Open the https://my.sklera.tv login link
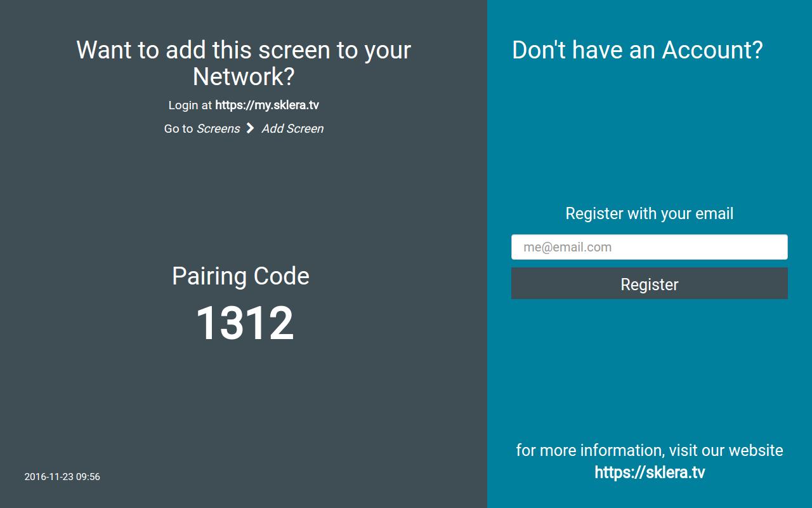812x508 pixels. tap(267, 105)
